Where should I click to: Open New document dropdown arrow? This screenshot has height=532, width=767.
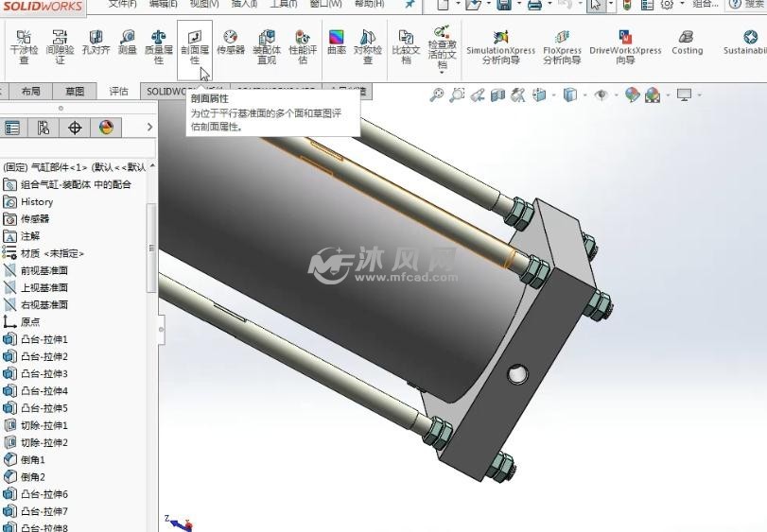click(x=458, y=4)
